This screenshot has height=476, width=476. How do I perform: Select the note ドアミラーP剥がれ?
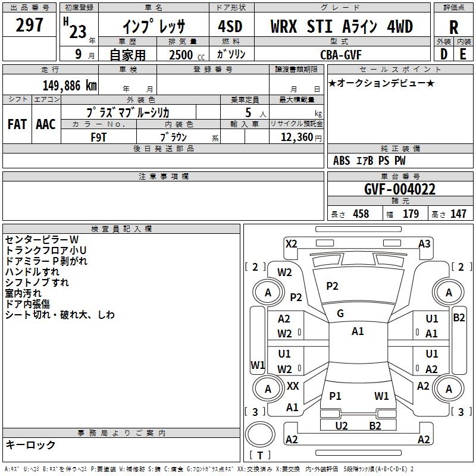tap(46, 261)
